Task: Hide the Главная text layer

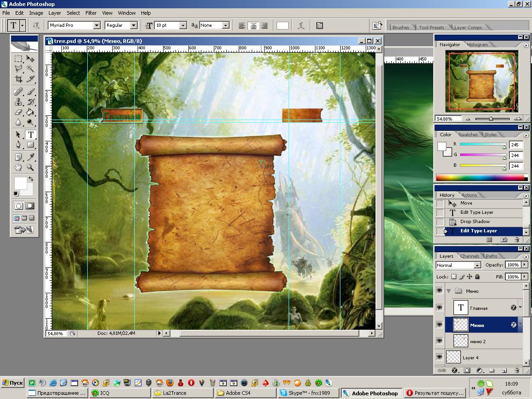Action: tap(439, 308)
